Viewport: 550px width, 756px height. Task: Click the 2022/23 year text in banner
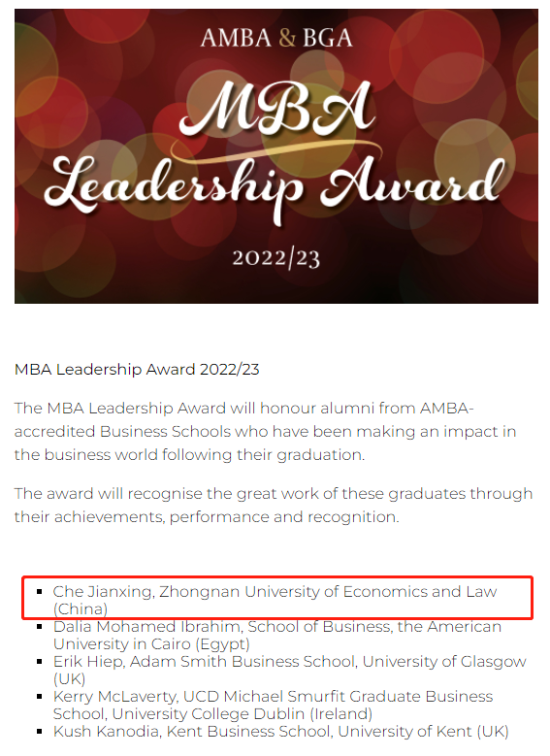tap(276, 258)
